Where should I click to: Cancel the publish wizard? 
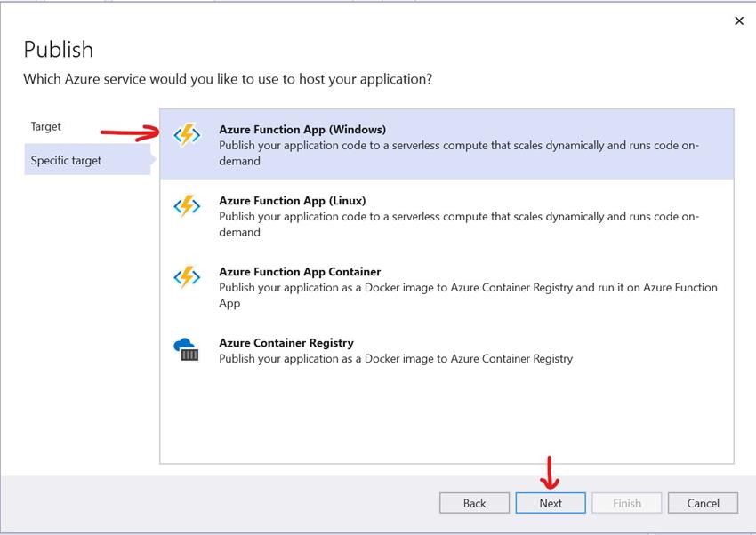click(x=703, y=502)
